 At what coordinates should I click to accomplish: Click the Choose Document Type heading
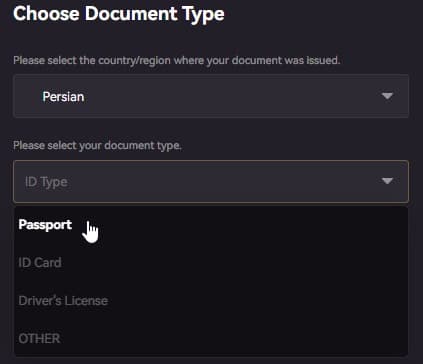(119, 14)
